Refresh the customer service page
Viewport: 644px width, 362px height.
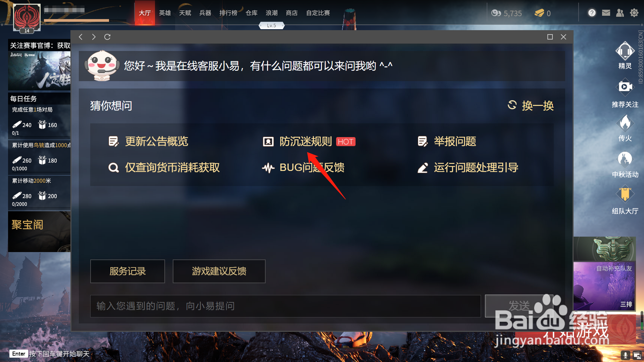pyautogui.click(x=107, y=37)
